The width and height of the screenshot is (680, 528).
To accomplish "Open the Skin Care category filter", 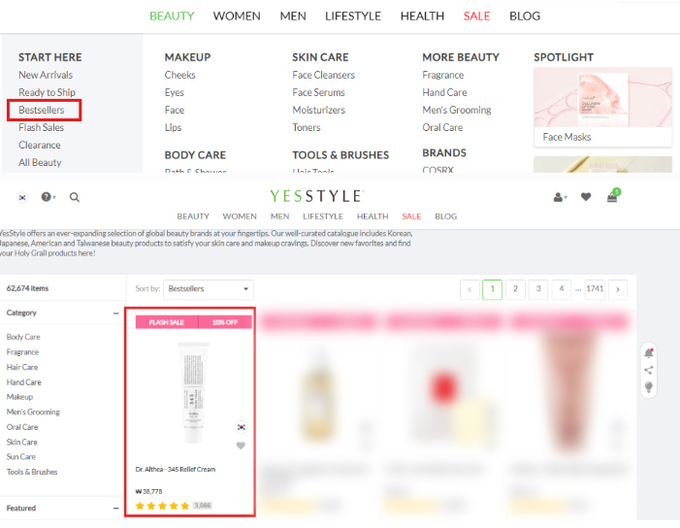I will point(22,442).
